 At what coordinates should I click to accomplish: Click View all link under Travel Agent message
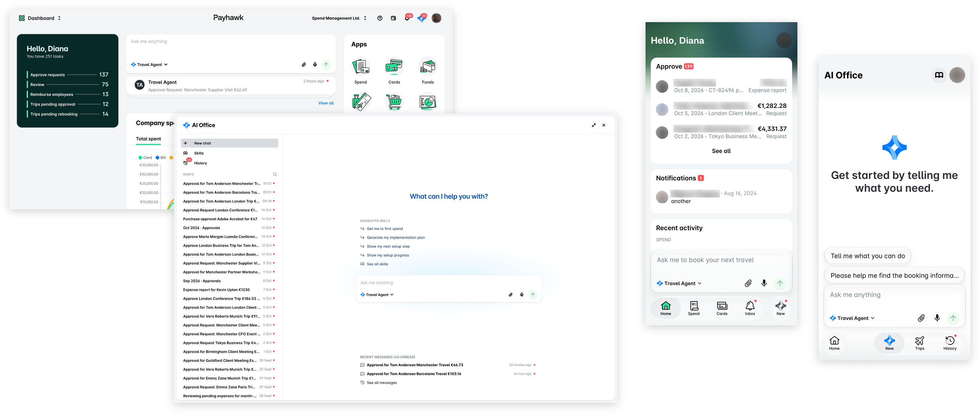click(x=326, y=103)
